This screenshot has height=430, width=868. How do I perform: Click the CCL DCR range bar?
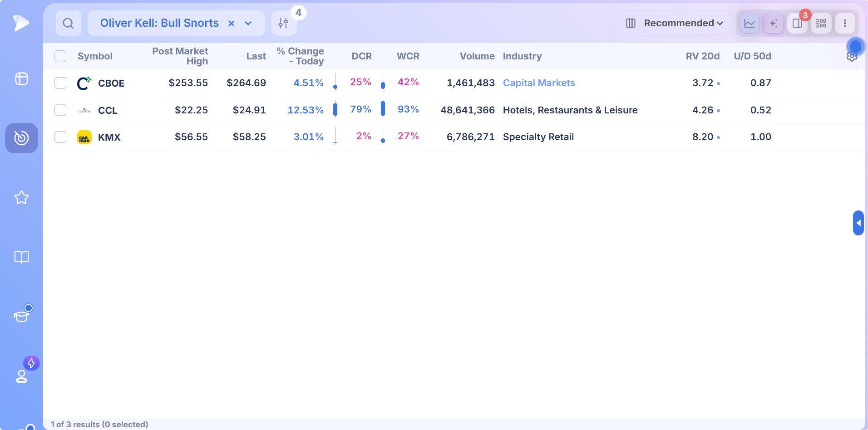(335, 109)
